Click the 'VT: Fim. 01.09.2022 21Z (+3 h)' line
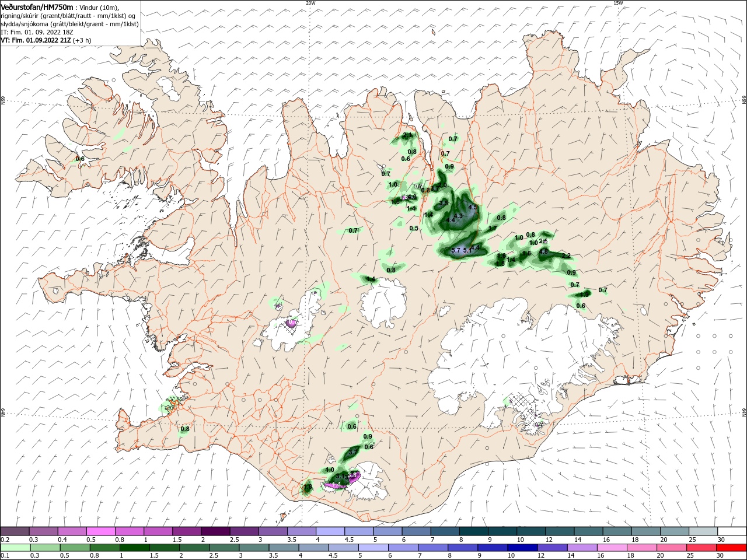Image resolution: width=747 pixels, height=560 pixels. [x=46, y=40]
